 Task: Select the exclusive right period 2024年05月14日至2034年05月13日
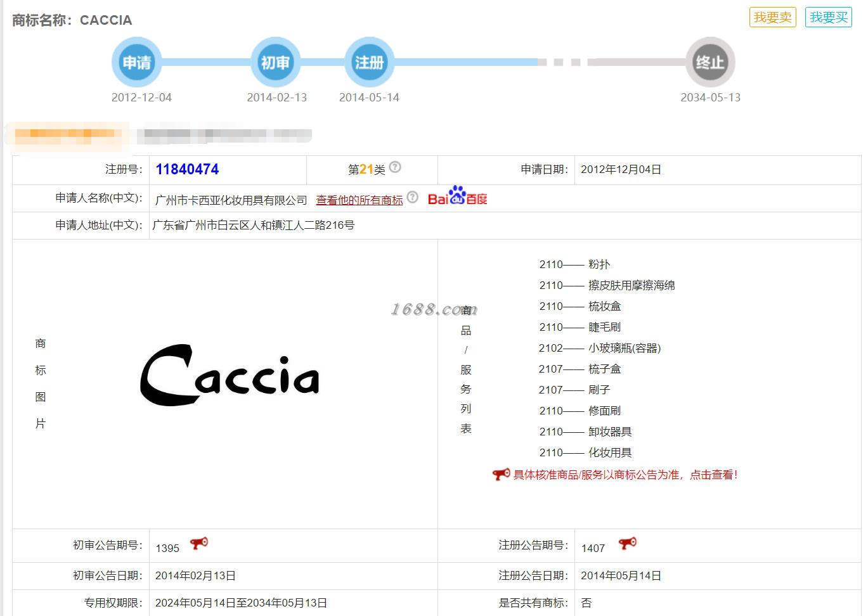(241, 603)
